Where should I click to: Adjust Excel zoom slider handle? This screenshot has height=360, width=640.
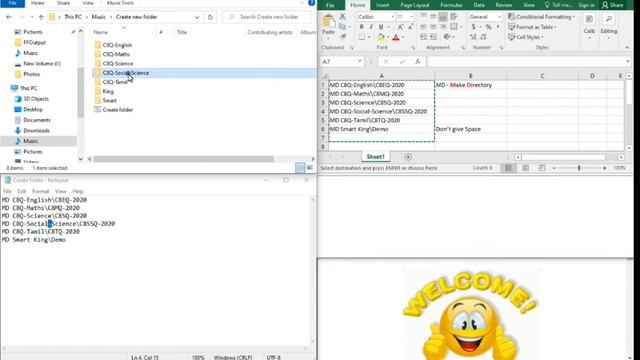tap(579, 168)
